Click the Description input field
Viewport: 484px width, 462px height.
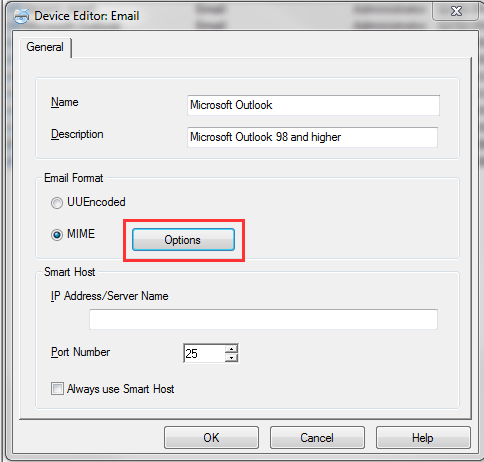pos(312,137)
